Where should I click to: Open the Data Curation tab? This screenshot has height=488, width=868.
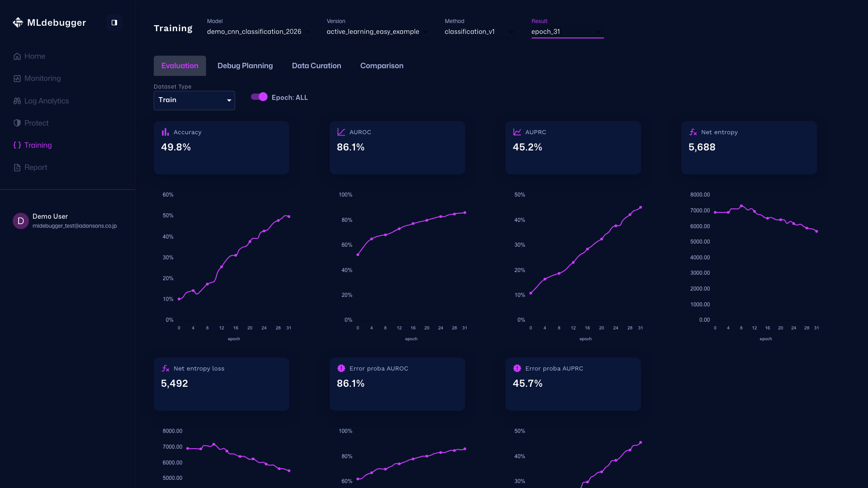316,66
